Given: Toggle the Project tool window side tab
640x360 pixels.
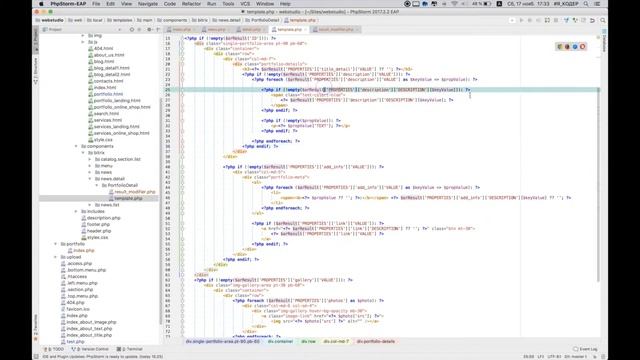Looking at the screenshot, I should pyautogui.click(x=36, y=39).
